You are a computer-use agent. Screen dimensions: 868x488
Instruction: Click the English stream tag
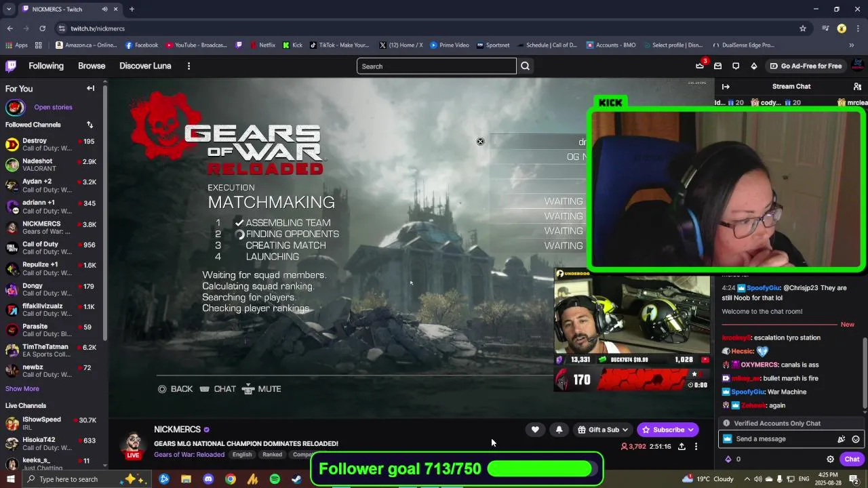[242, 455]
